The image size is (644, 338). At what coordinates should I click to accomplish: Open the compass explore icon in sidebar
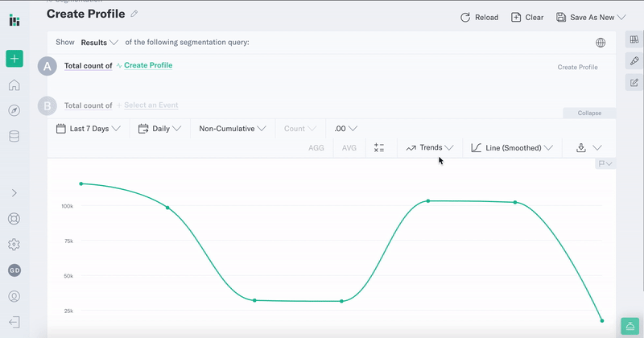(14, 110)
